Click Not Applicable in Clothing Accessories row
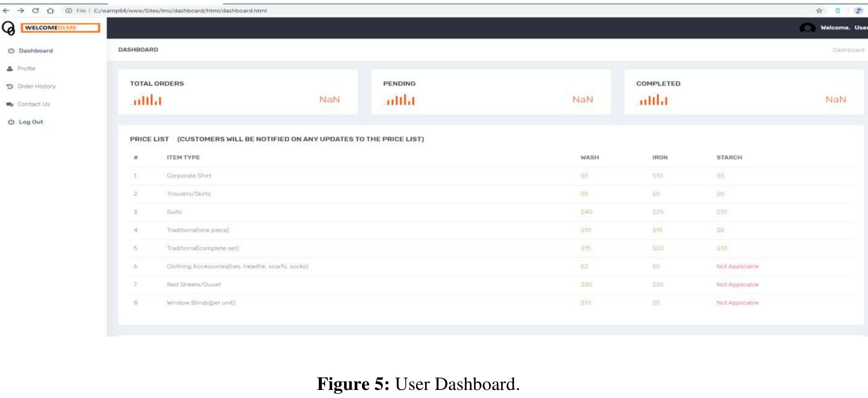The image size is (868, 398). pos(737,266)
